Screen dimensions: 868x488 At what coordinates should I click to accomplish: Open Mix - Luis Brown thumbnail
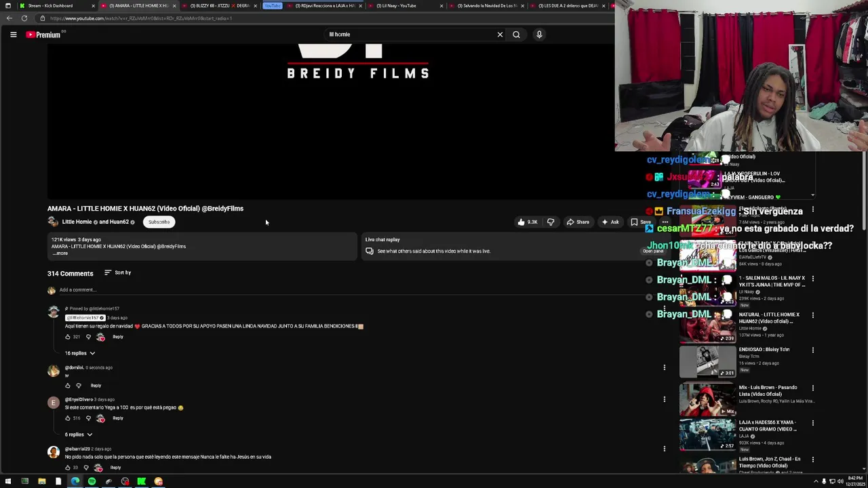pyautogui.click(x=707, y=400)
